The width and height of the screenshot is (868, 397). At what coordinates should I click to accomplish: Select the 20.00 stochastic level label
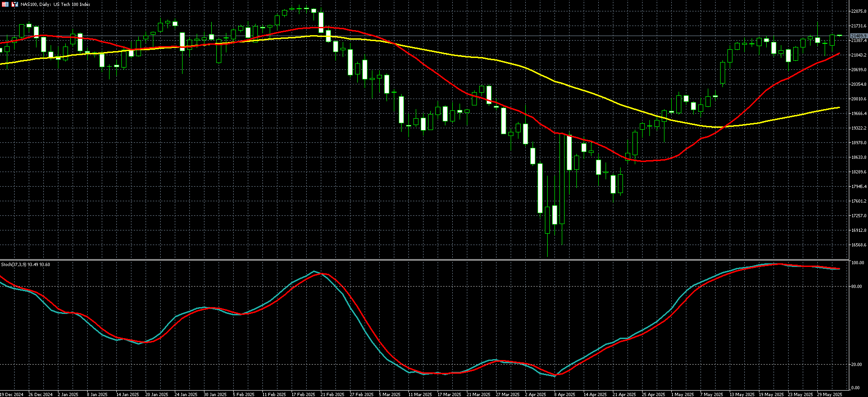point(857,365)
